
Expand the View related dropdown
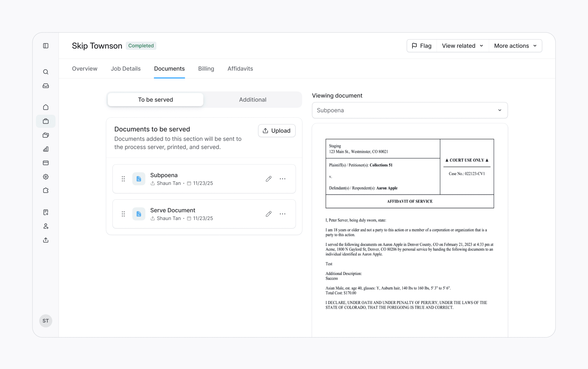coord(462,46)
